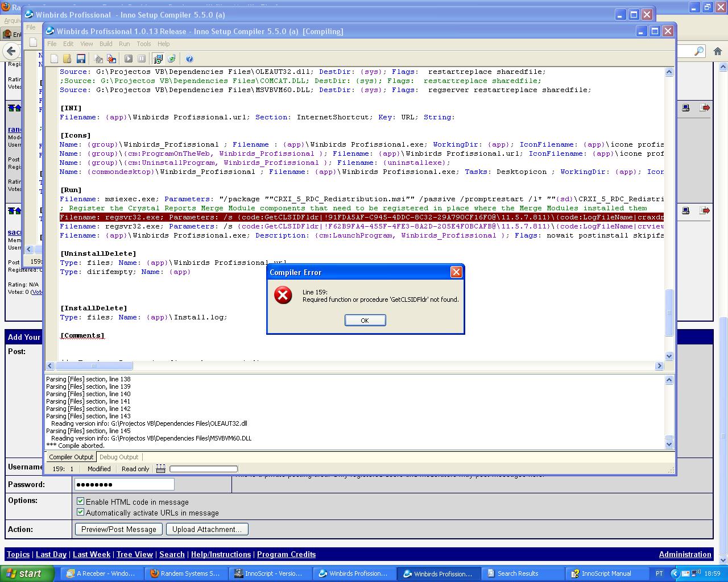The width and height of the screenshot is (728, 582).
Task: Switch to InnoScript Manual taskbar item
Action: [x=607, y=573]
